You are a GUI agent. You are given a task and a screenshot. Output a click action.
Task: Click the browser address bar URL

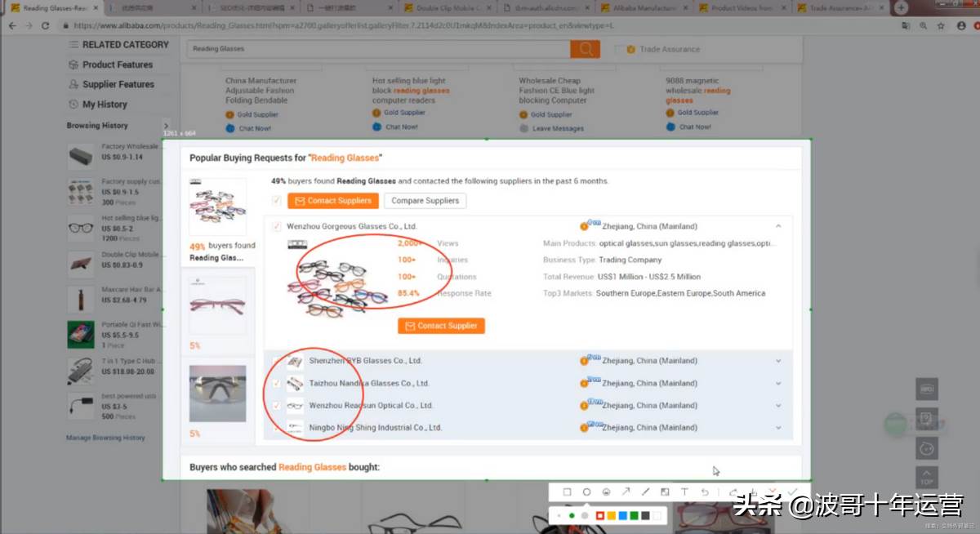pyautogui.click(x=343, y=25)
